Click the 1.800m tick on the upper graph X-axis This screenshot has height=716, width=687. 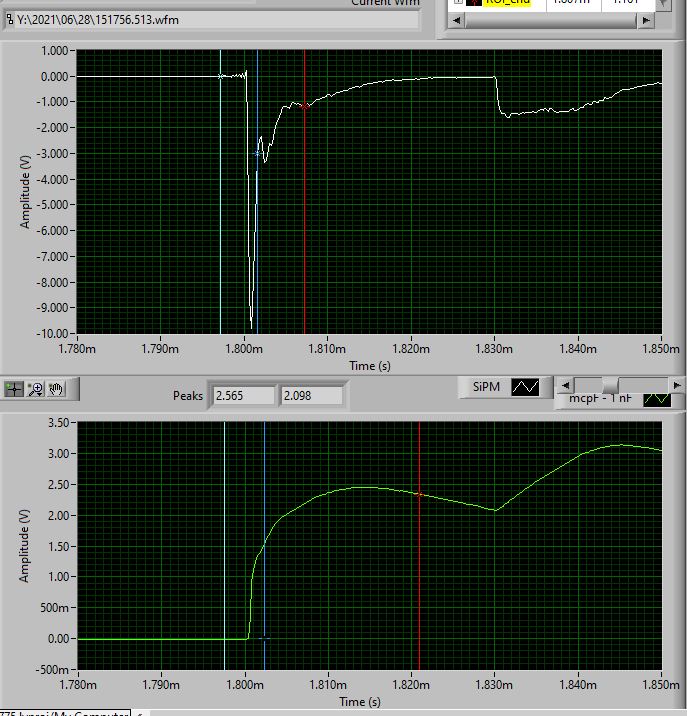point(244,349)
